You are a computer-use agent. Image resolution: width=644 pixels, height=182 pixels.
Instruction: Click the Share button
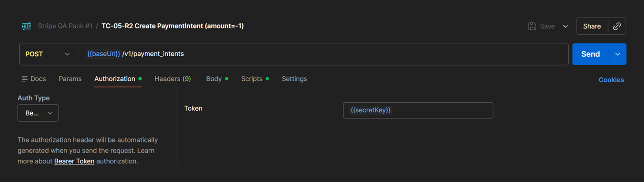pos(592,26)
